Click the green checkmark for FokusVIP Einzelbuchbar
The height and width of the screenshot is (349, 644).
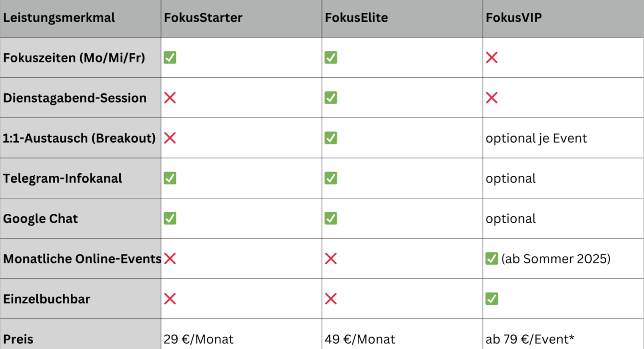(492, 299)
